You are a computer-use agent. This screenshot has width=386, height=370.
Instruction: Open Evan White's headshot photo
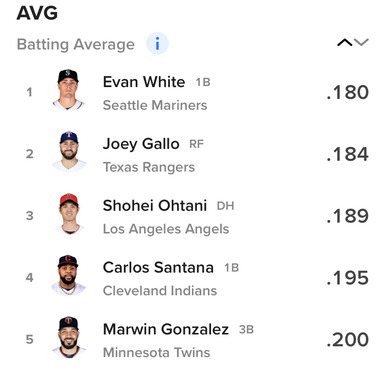click(x=68, y=89)
